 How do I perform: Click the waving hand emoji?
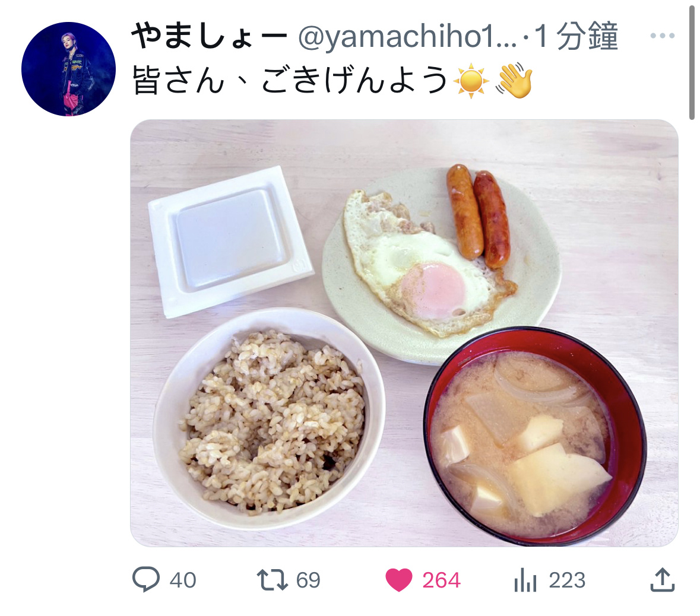click(x=514, y=80)
